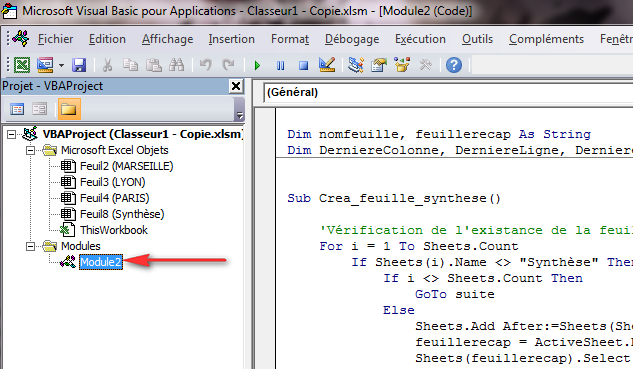This screenshot has width=633, height=369.
Task: Select ThisWorkbook in project tree
Action: 114,230
